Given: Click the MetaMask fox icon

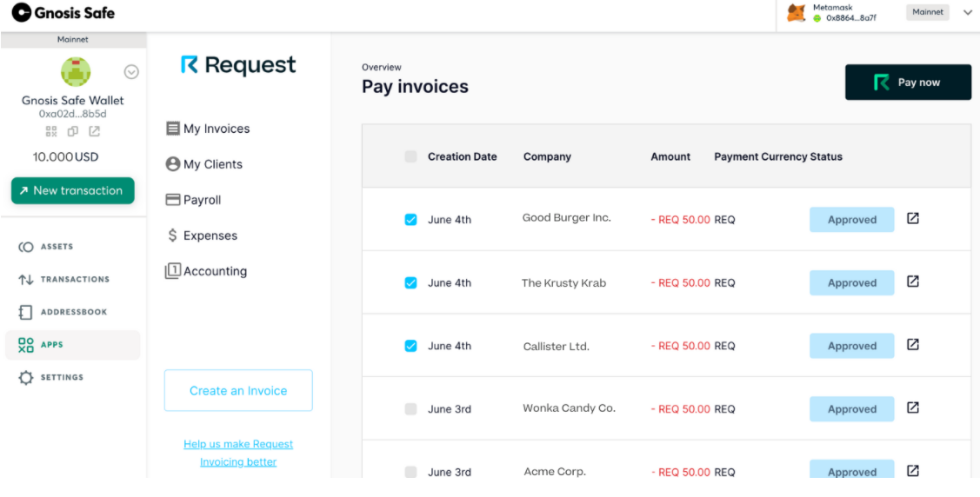Looking at the screenshot, I should coord(796,13).
